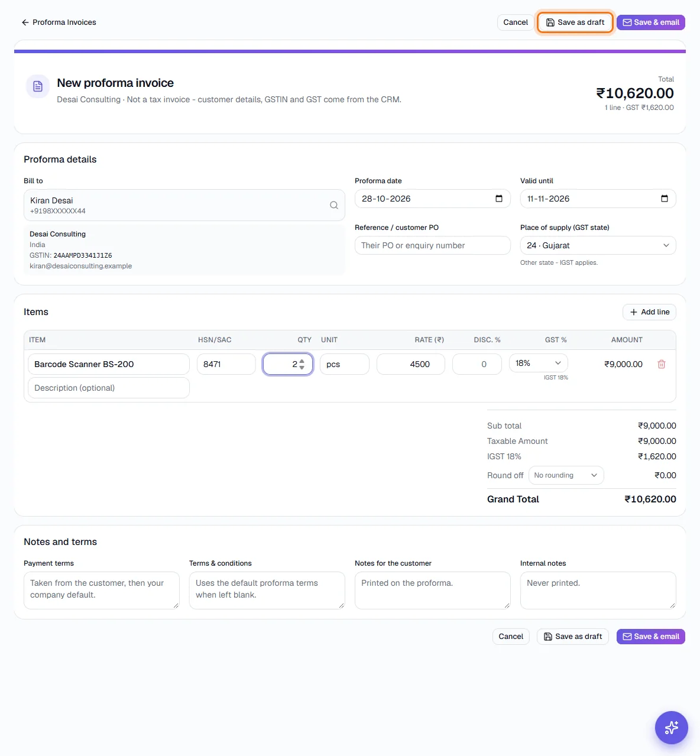
Task: Edit the unit field pcs
Action: click(x=345, y=364)
